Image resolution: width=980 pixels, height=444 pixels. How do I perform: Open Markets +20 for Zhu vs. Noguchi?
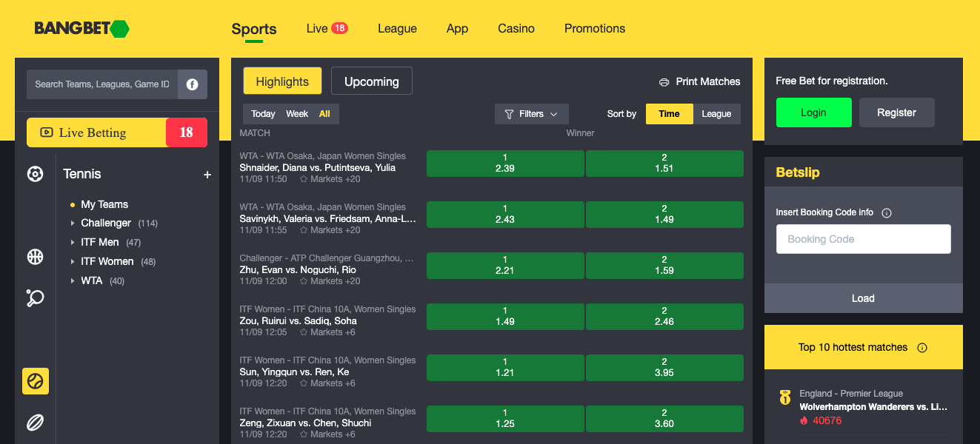point(336,281)
